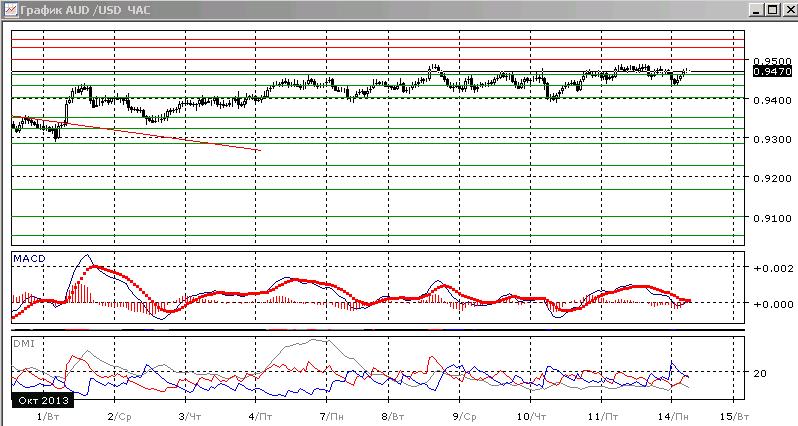Viewport: 798px width, 426px height.
Task: Click date label 15/Вт on time axis
Action: [x=734, y=417]
